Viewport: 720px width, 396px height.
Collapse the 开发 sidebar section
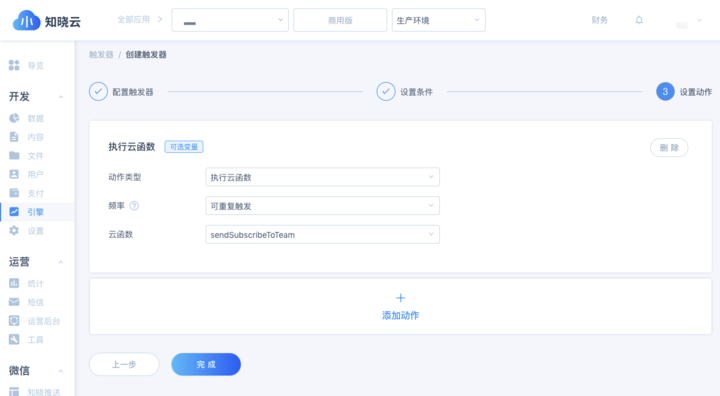click(x=61, y=97)
